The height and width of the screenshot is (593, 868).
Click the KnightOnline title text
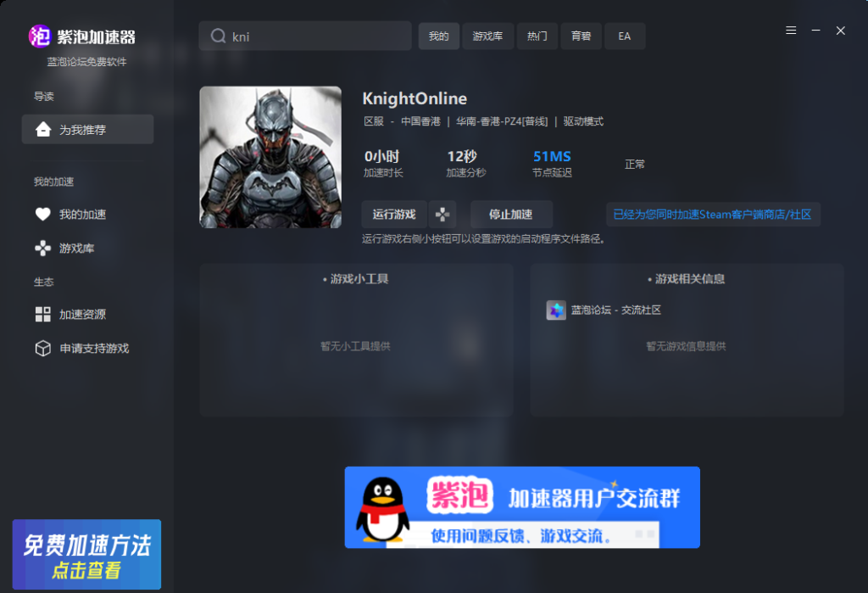pos(415,98)
